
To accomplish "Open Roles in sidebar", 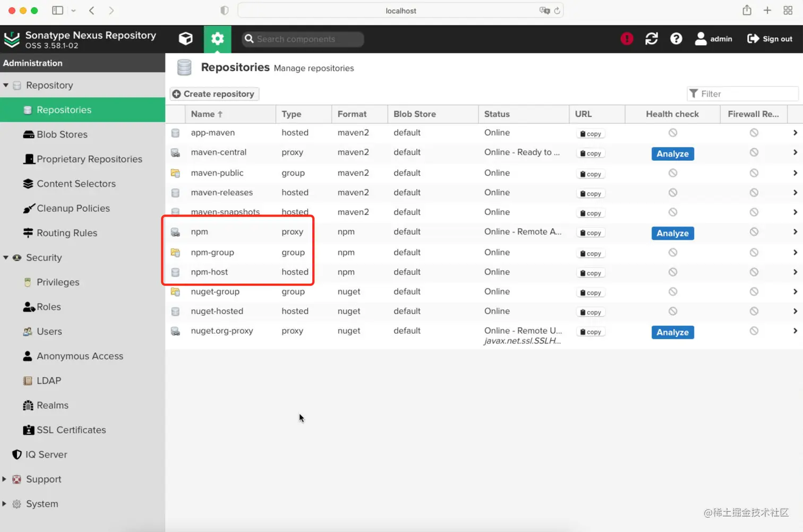I will click(82, 307).
